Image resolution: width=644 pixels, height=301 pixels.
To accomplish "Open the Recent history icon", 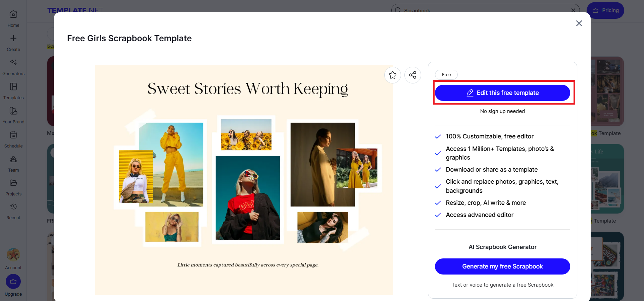I will [x=13, y=207].
